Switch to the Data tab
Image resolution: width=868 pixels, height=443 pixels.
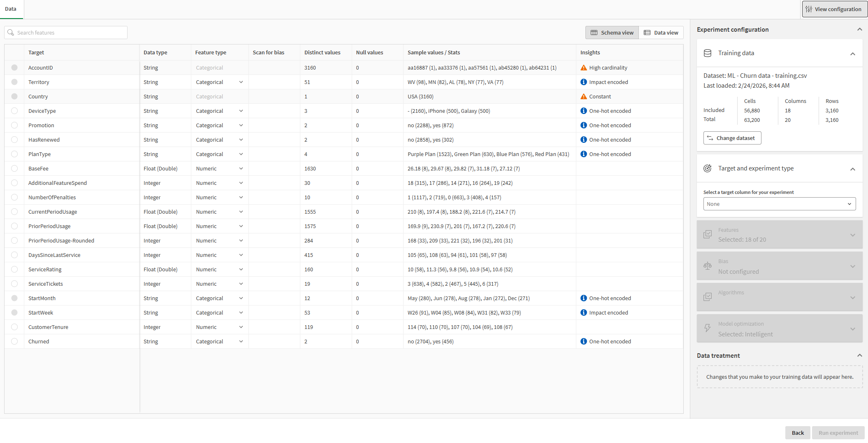pyautogui.click(x=11, y=9)
